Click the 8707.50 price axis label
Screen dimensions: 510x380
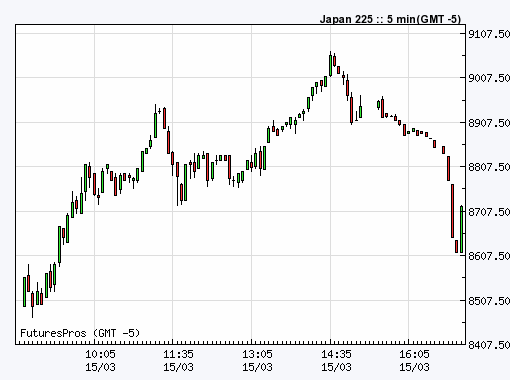(x=489, y=212)
